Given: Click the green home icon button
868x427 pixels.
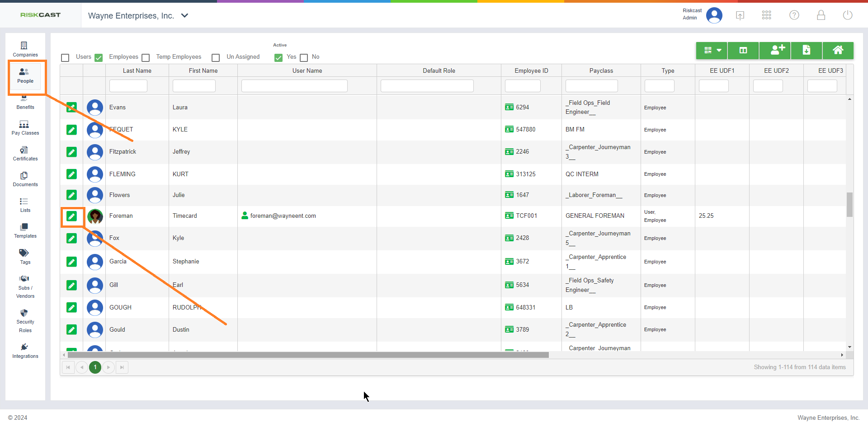Looking at the screenshot, I should point(838,50).
